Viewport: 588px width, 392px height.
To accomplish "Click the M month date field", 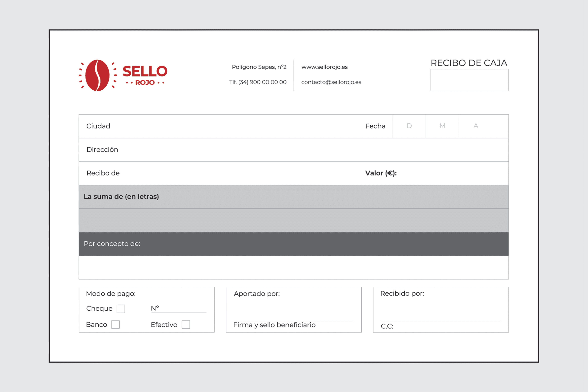I will (x=442, y=126).
